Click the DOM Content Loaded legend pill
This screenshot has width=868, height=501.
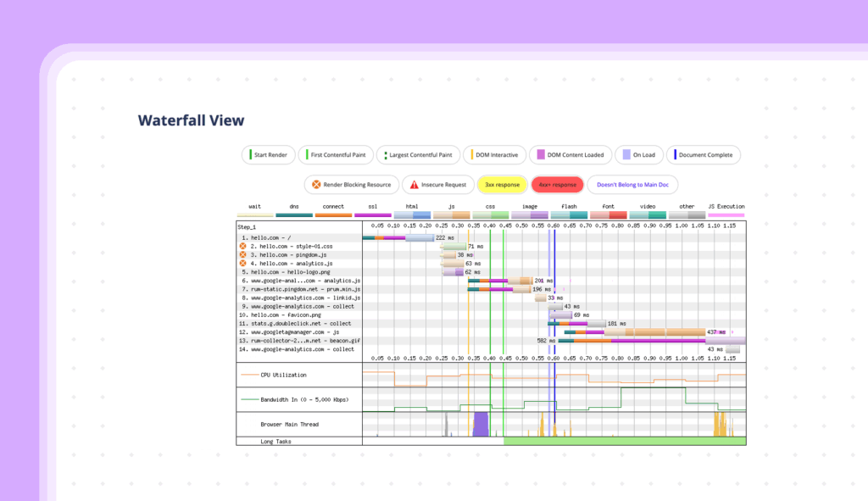pos(567,155)
